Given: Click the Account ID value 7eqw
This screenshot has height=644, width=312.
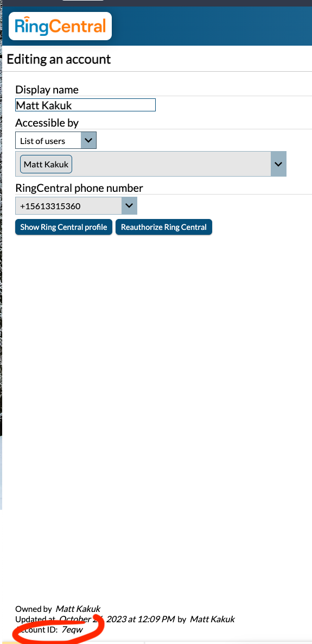Looking at the screenshot, I should (72, 630).
